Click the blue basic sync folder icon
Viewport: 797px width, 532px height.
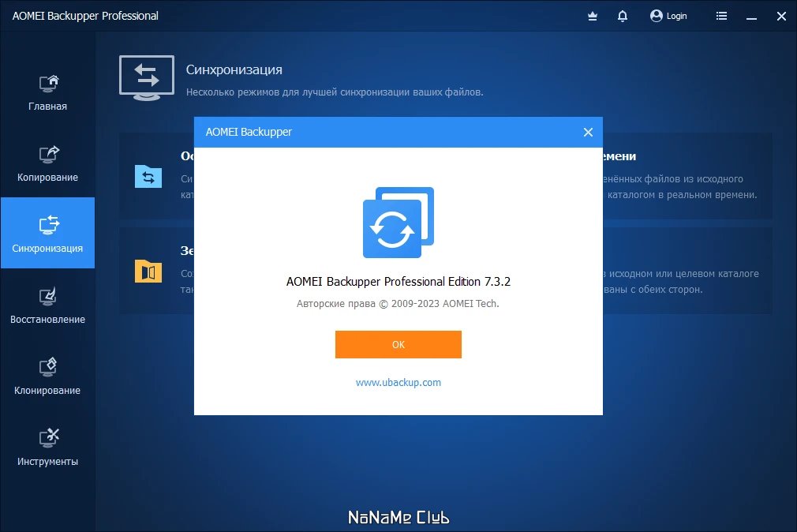pos(148,177)
